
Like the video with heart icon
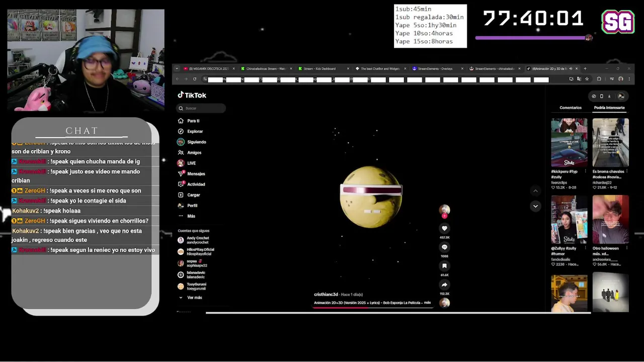[444, 228]
